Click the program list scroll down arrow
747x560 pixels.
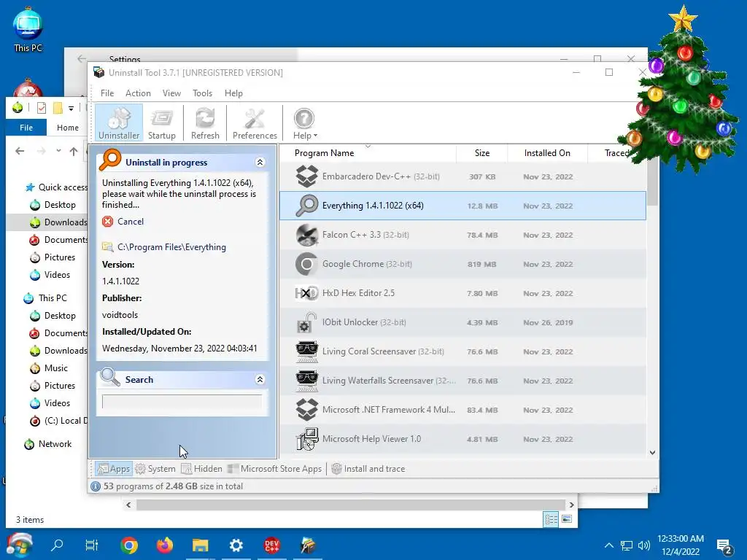(653, 452)
